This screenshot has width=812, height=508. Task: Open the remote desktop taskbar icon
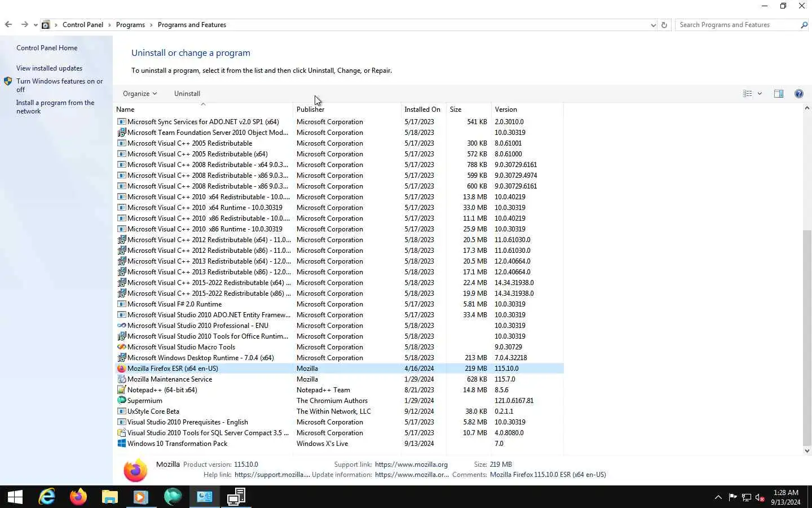(x=236, y=497)
